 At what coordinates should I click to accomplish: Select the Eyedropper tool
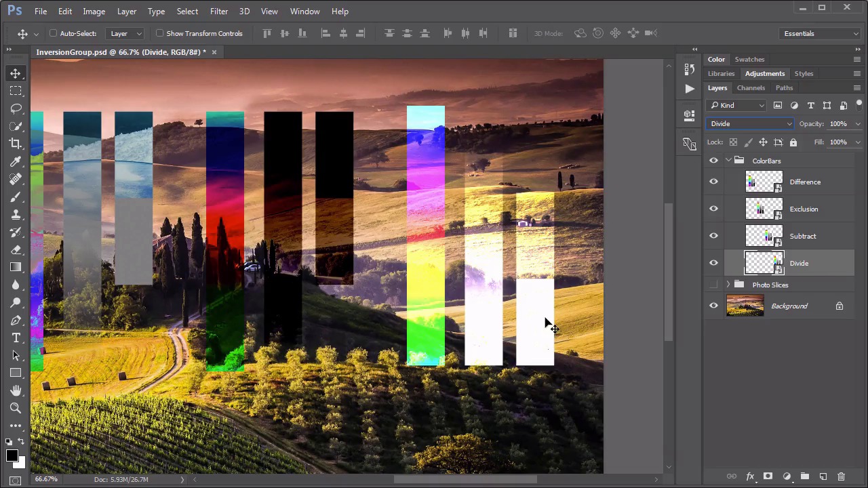[x=16, y=161]
